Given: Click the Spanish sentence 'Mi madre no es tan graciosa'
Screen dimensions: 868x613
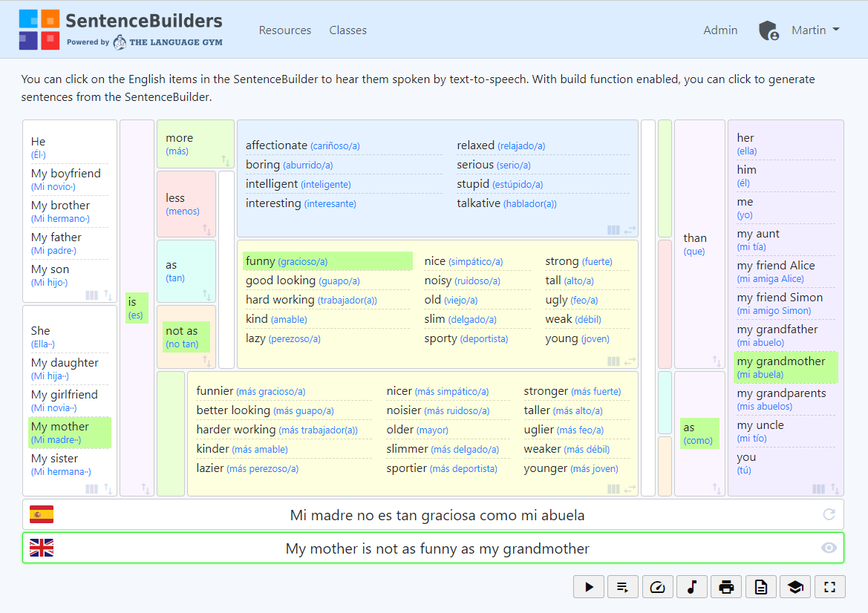Looking at the screenshot, I should pos(437,515).
